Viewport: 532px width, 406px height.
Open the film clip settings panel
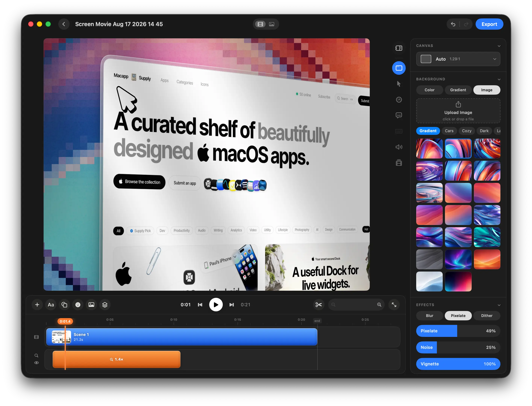point(399,163)
